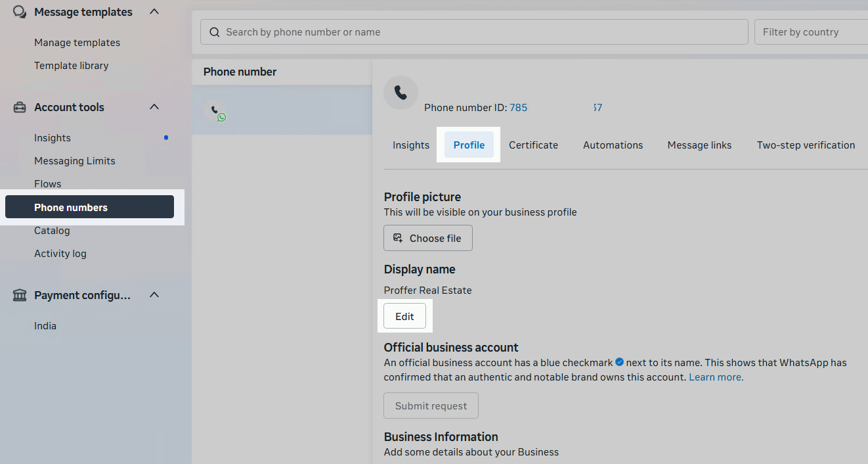
Task: Click the phone avatar icon beside Phone number ID
Action: 401,93
